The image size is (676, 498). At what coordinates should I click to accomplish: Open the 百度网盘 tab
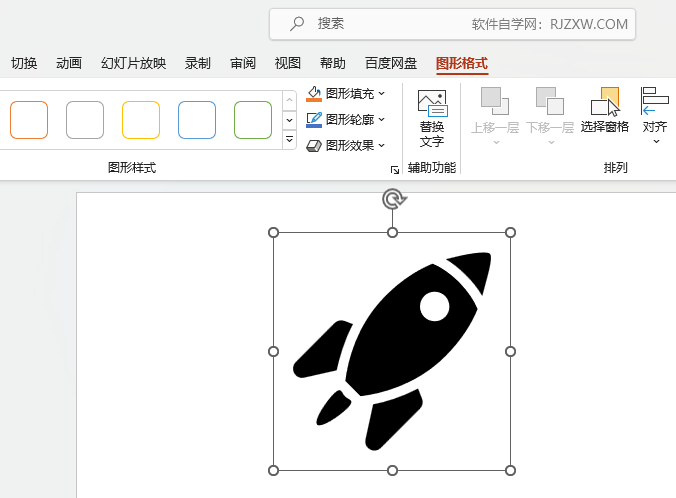[x=391, y=63]
